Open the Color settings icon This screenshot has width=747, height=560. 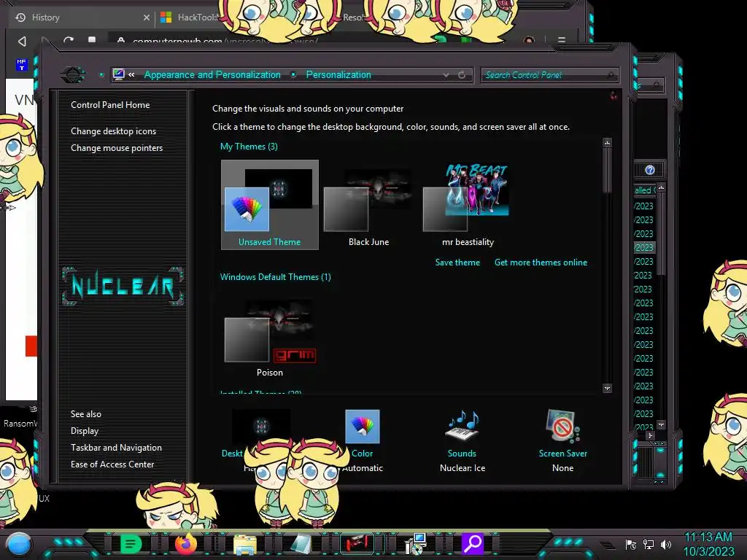[x=363, y=426]
